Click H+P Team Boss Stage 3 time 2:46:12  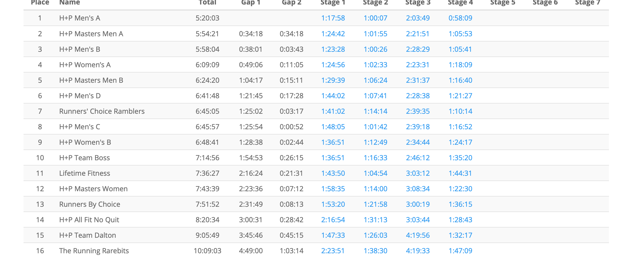[x=418, y=158]
